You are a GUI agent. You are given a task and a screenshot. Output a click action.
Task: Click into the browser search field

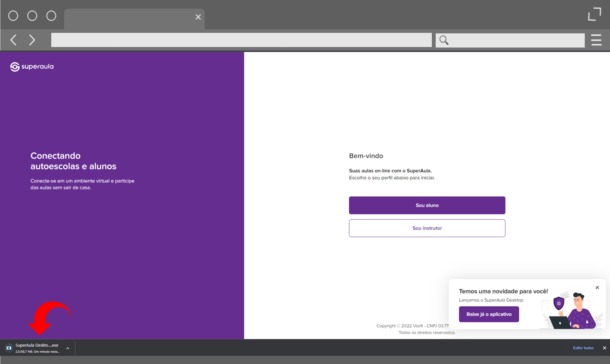(x=515, y=40)
